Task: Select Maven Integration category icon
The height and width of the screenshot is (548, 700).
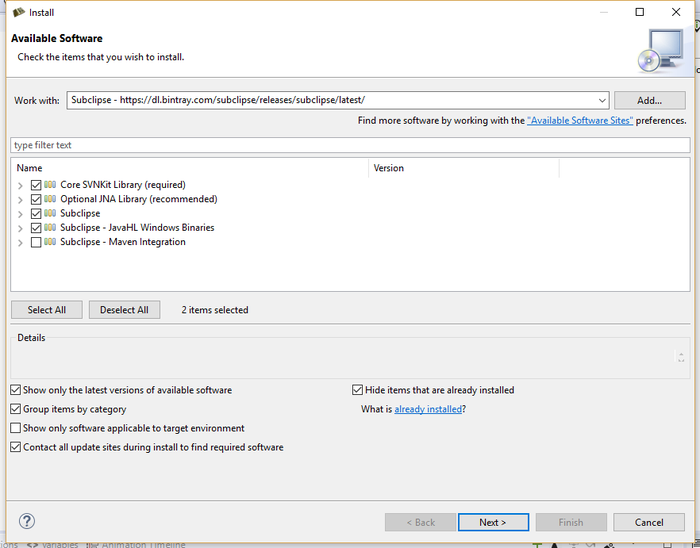Action: 50,241
